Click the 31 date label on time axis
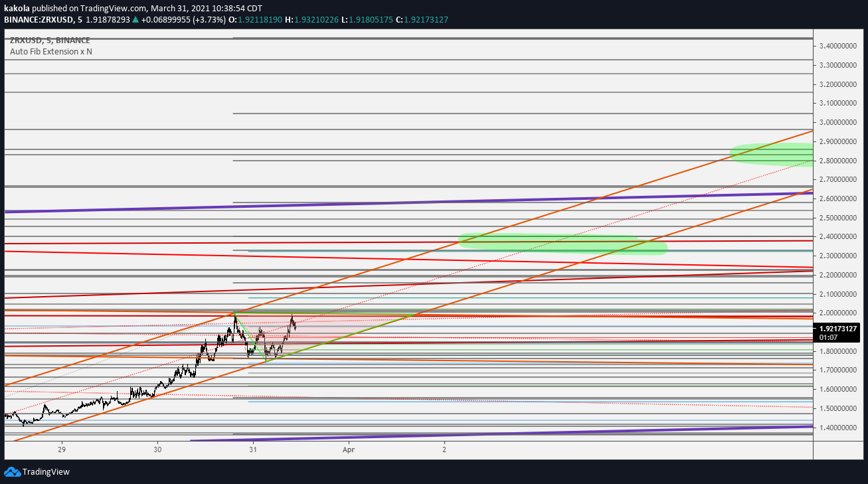 253,449
